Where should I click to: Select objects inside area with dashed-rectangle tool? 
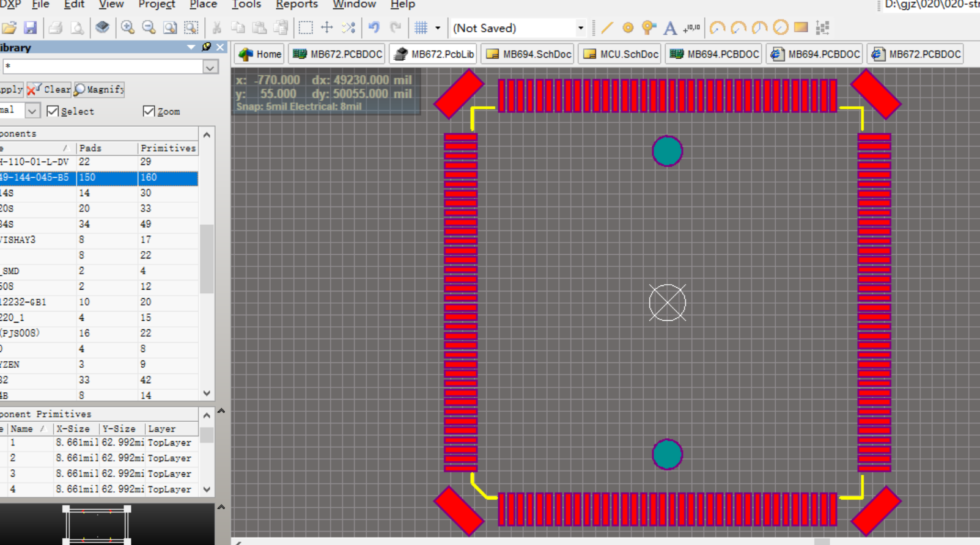[306, 28]
